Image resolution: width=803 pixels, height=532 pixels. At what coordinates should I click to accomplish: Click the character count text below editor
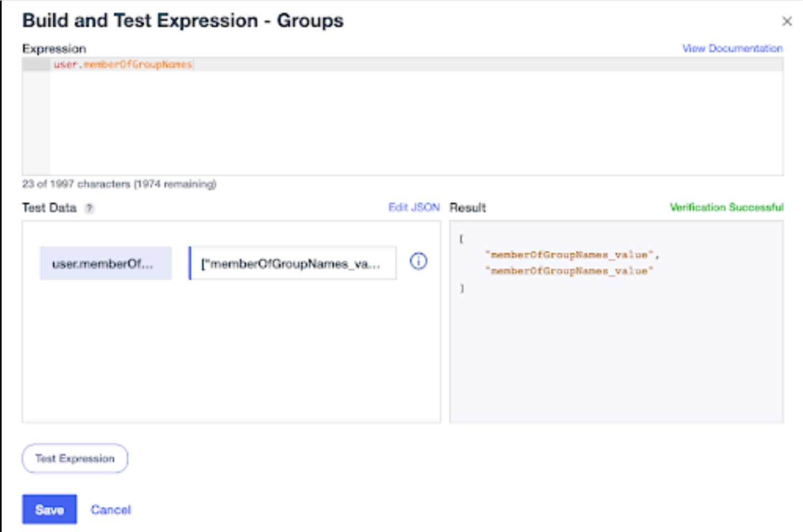[119, 184]
